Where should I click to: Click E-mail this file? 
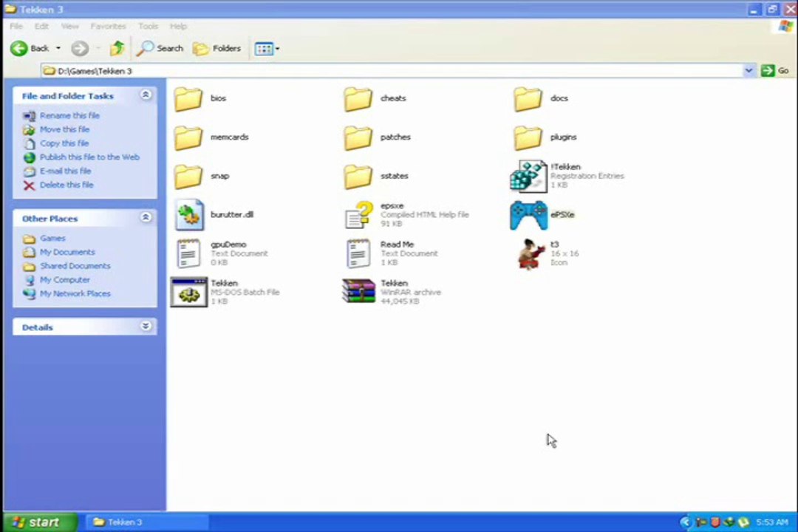coord(66,171)
